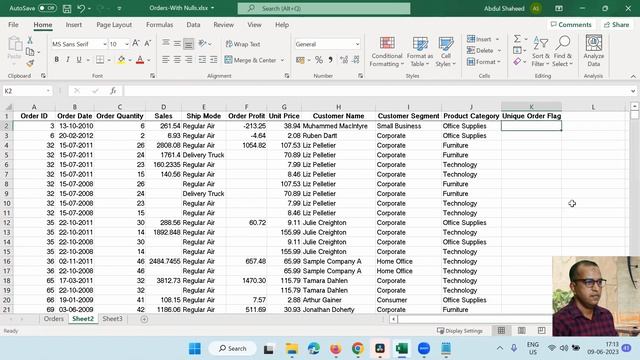Click Delete cells button
The height and width of the screenshot is (360, 640).
click(x=480, y=51)
